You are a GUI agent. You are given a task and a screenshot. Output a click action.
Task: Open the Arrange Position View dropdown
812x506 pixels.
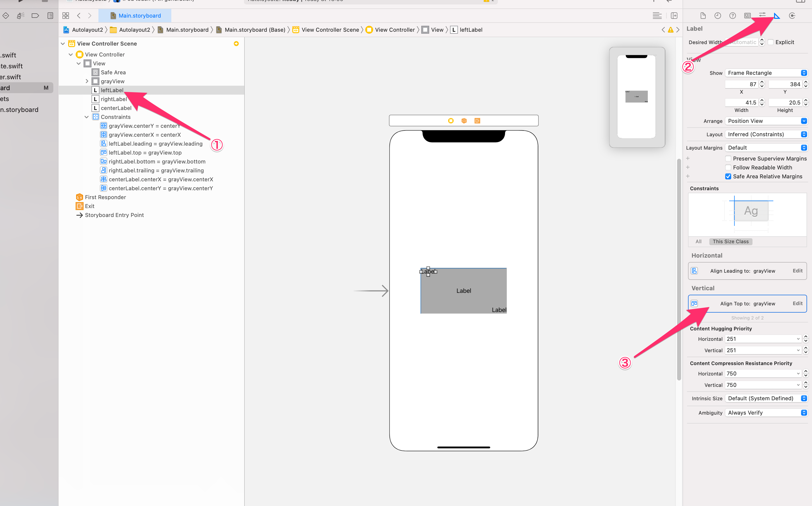[x=766, y=121]
